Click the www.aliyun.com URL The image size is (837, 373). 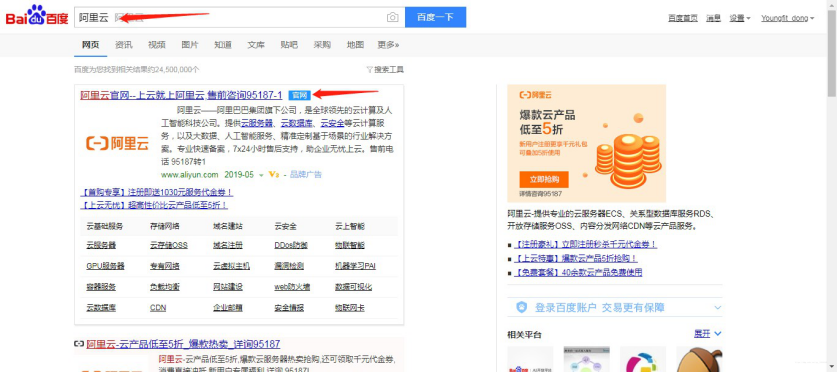189,174
